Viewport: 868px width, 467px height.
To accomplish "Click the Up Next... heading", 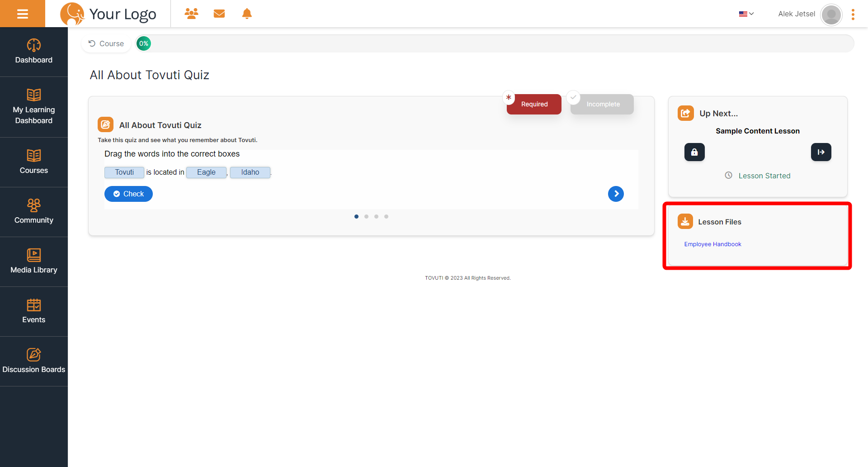I will [x=718, y=114].
